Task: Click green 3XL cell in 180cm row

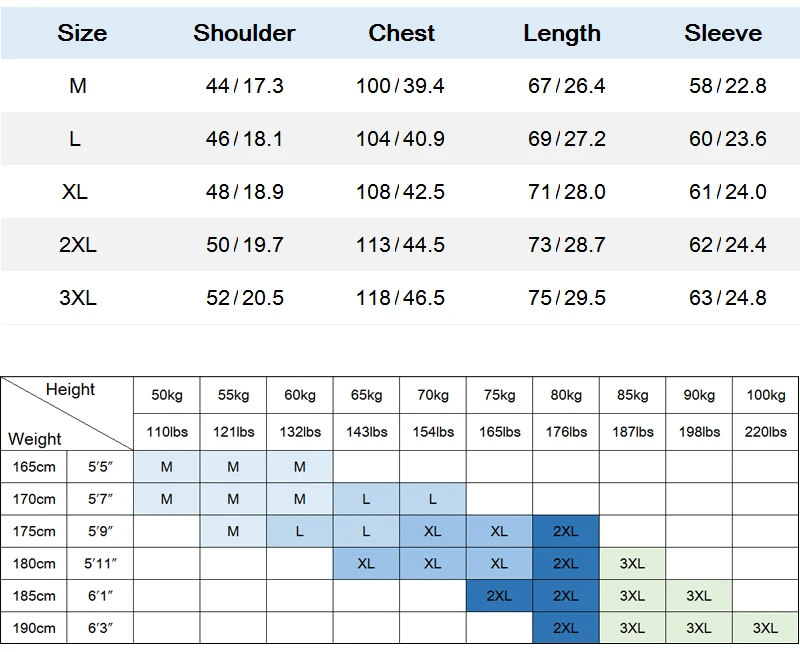Action: tap(632, 564)
